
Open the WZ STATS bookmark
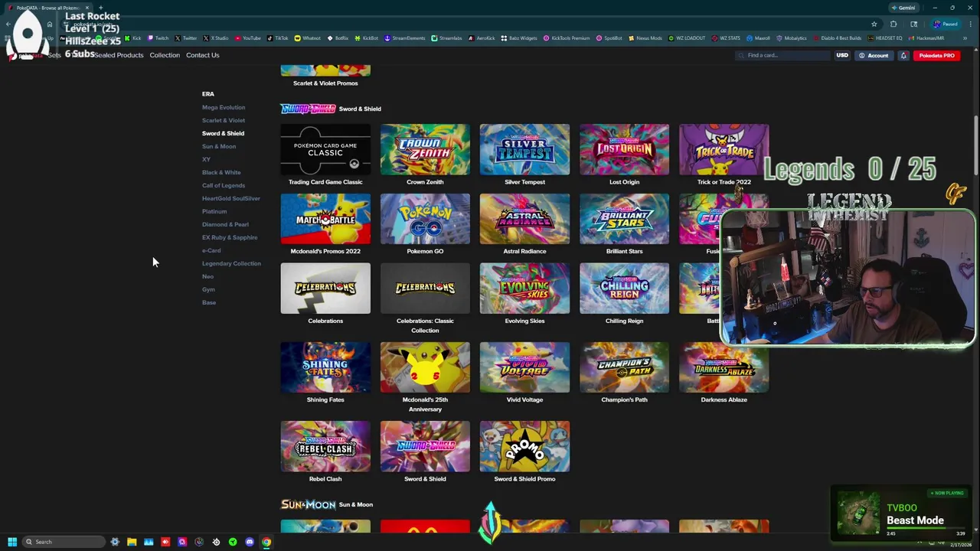[726, 38]
